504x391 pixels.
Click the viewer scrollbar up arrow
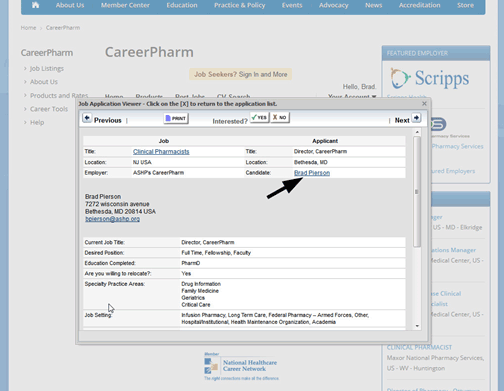(417, 132)
